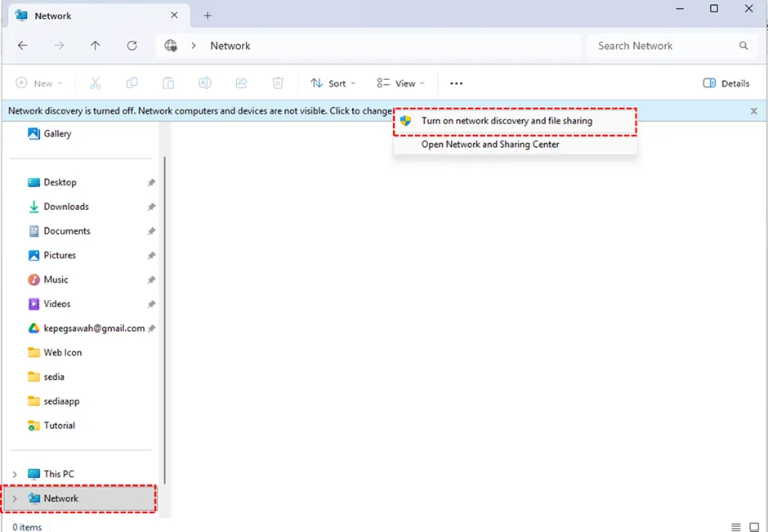The image size is (768, 532).
Task: Click the Paste icon
Action: pyautogui.click(x=168, y=83)
